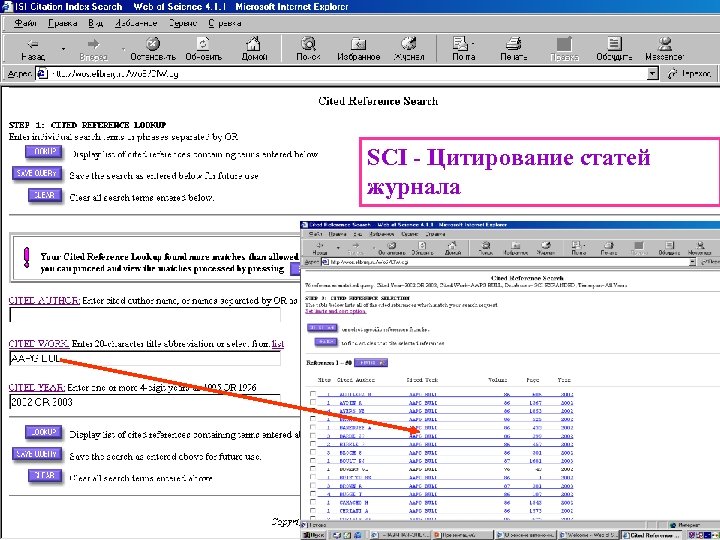The height and width of the screenshot is (540, 720).
Task: Click the Stop icon in the small Cited Reference window
Action: [392, 246]
